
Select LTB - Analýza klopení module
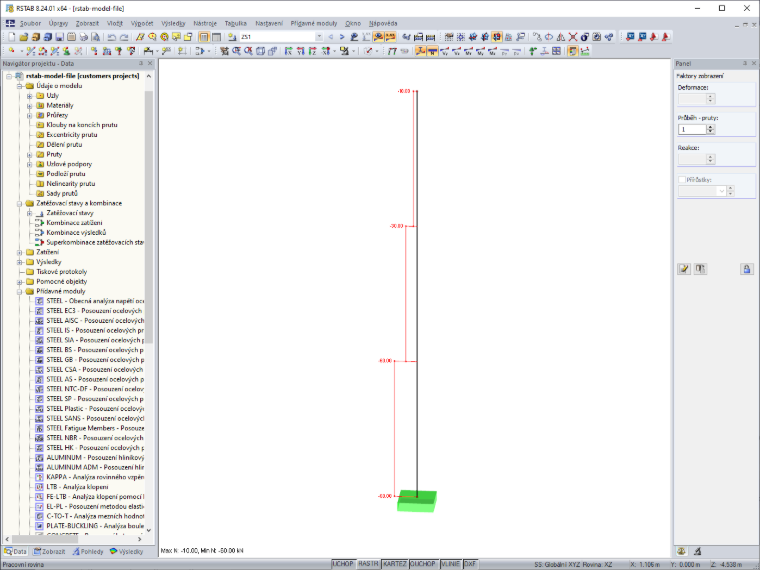click(x=77, y=487)
